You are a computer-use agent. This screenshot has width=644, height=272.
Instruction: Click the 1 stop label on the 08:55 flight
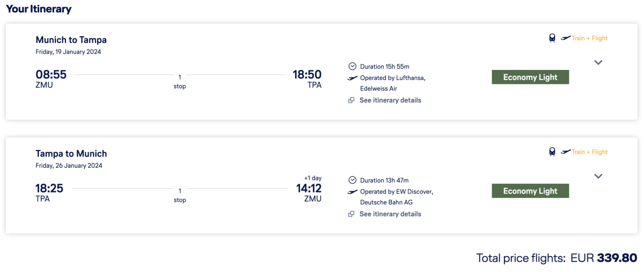point(180,82)
